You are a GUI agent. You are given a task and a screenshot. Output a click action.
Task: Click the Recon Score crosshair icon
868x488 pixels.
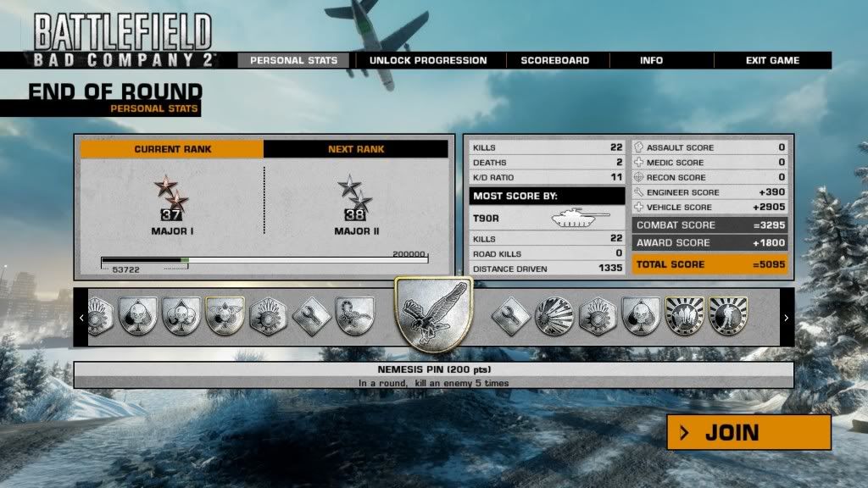[x=639, y=178]
